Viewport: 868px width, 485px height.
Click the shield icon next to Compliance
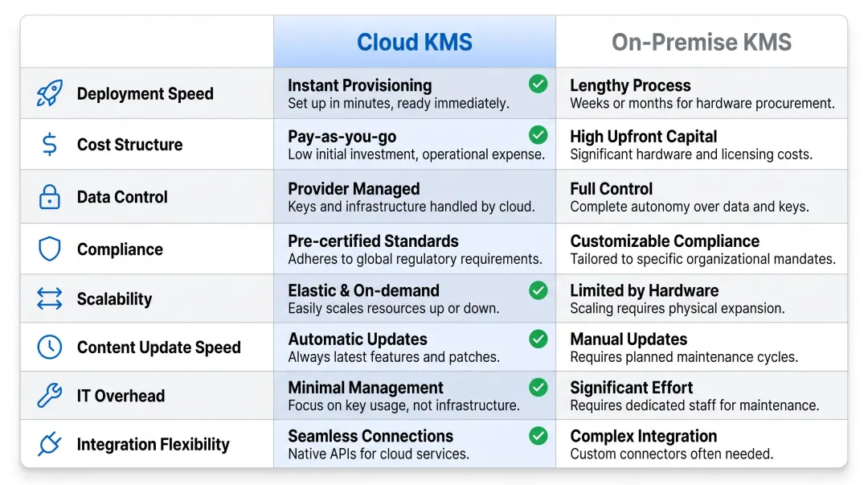point(49,249)
